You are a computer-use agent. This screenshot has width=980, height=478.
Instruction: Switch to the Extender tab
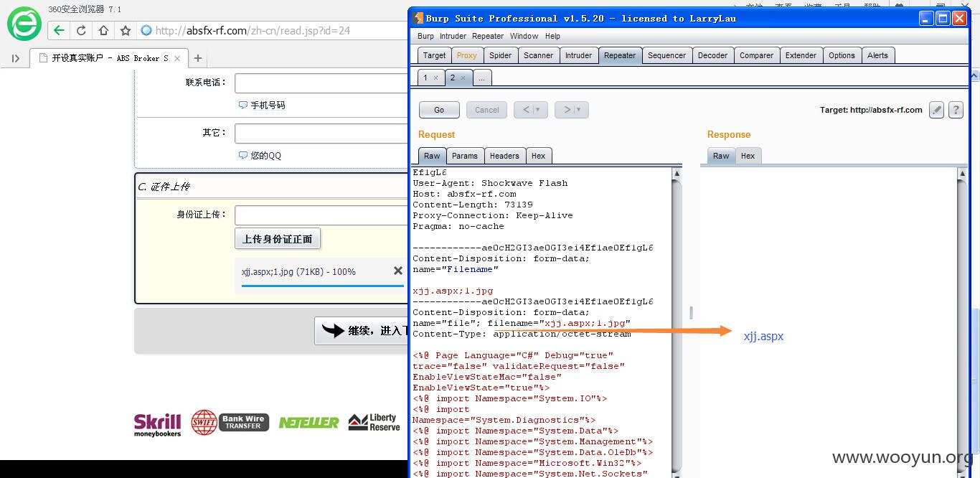[x=801, y=55]
